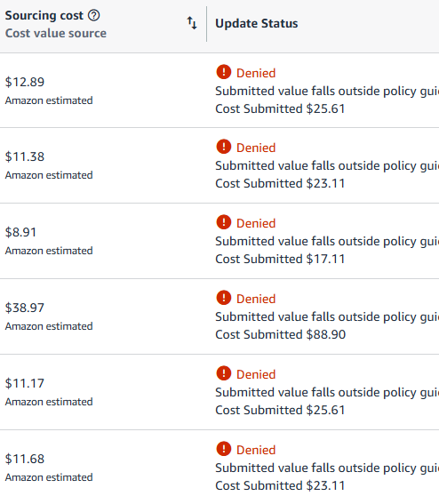The height and width of the screenshot is (504, 439).
Task: Click the Denied alert icon for $11.68 row
Action: tap(224, 449)
